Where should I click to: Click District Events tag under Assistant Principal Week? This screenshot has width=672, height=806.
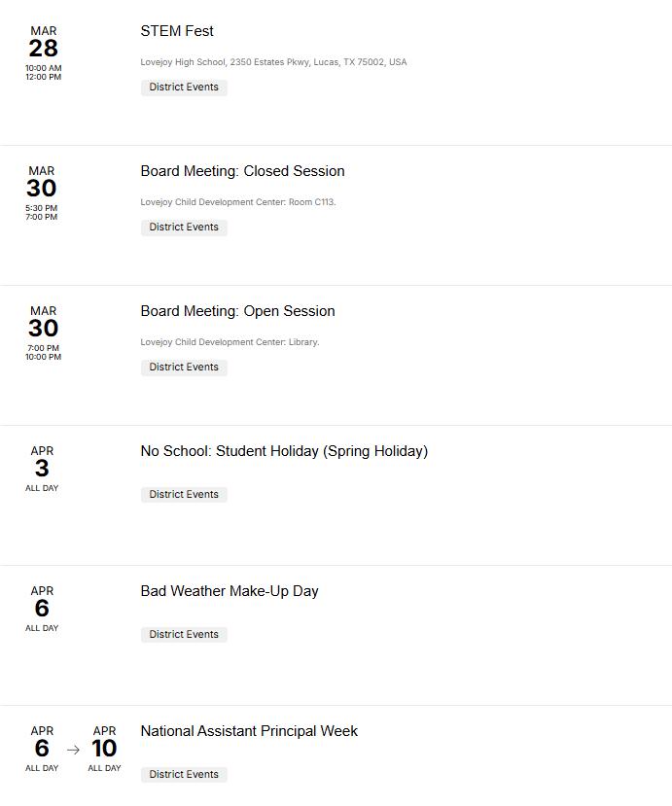[184, 775]
